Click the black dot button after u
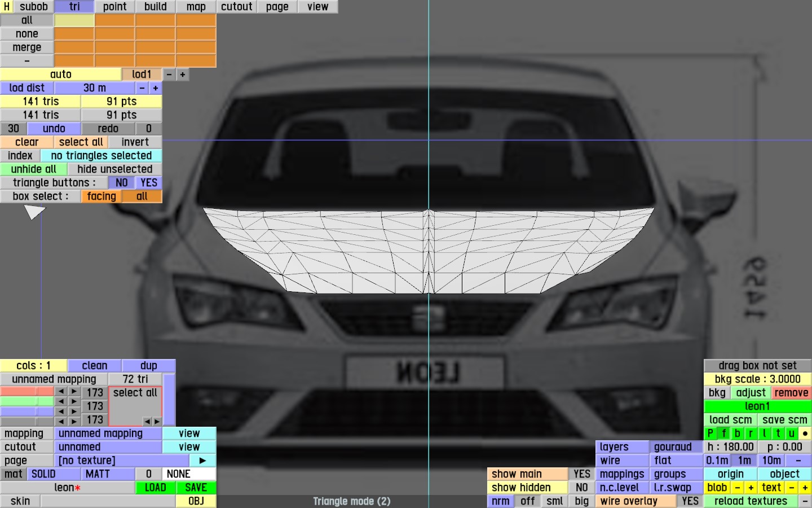 tap(805, 433)
